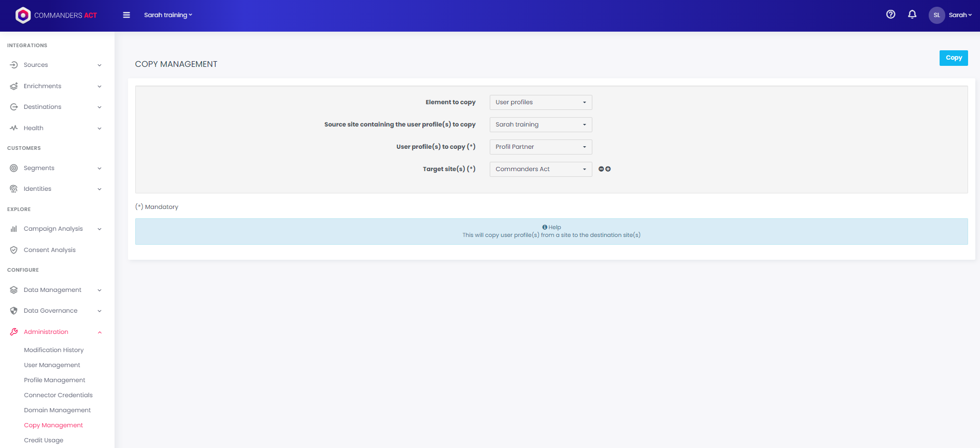Collapse the Administration menu section
Image resolution: width=980 pixels, height=448 pixels.
(100, 332)
